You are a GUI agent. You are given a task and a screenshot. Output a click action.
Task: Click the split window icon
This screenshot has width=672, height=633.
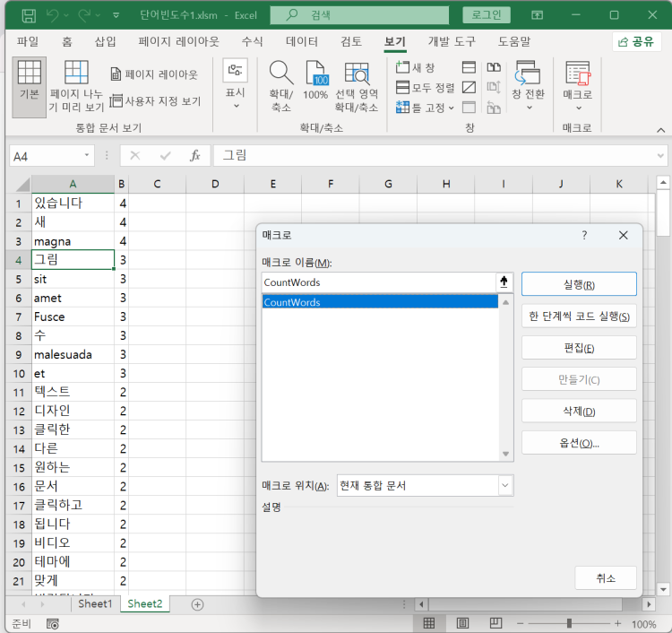[469, 67]
